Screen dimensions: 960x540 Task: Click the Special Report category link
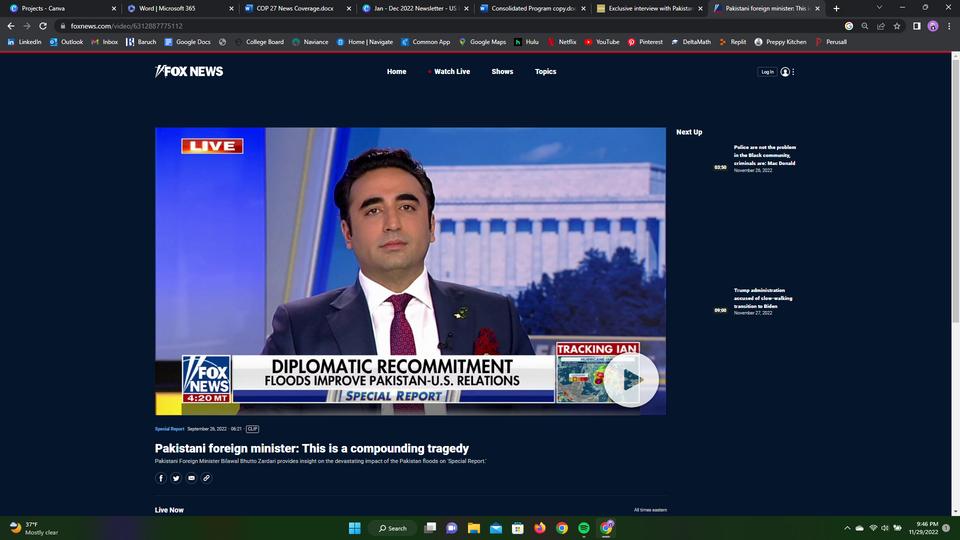(170, 429)
